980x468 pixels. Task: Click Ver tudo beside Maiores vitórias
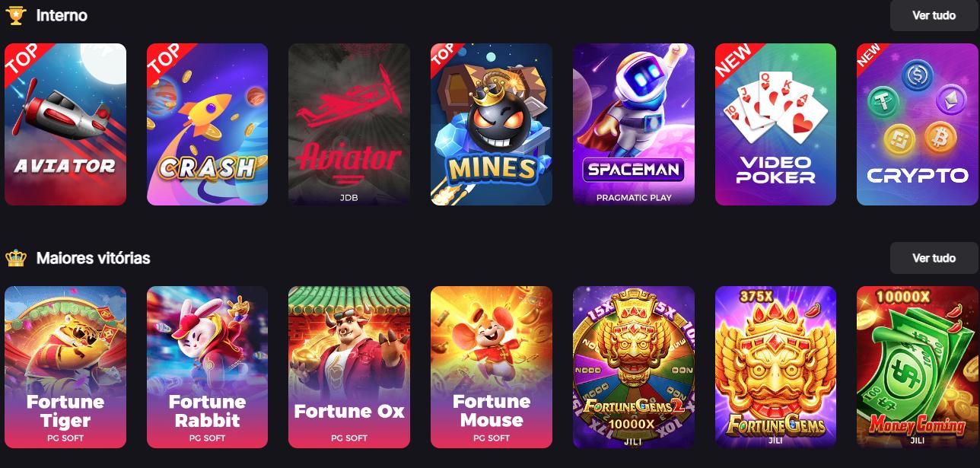pyautogui.click(x=934, y=258)
